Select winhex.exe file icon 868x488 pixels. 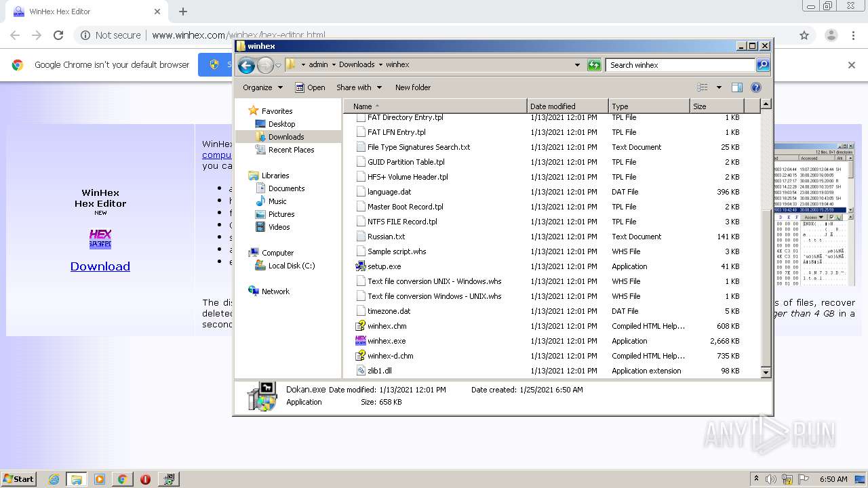pyautogui.click(x=361, y=341)
